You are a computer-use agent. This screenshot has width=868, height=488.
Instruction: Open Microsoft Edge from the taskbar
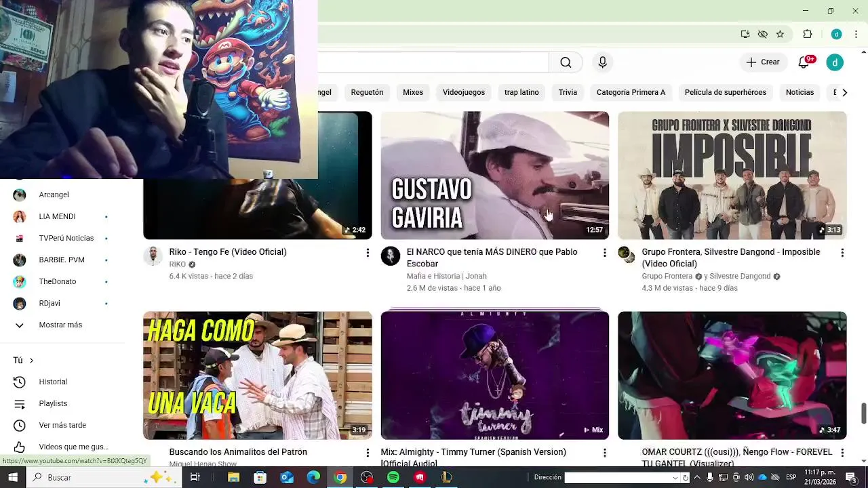coord(313,477)
